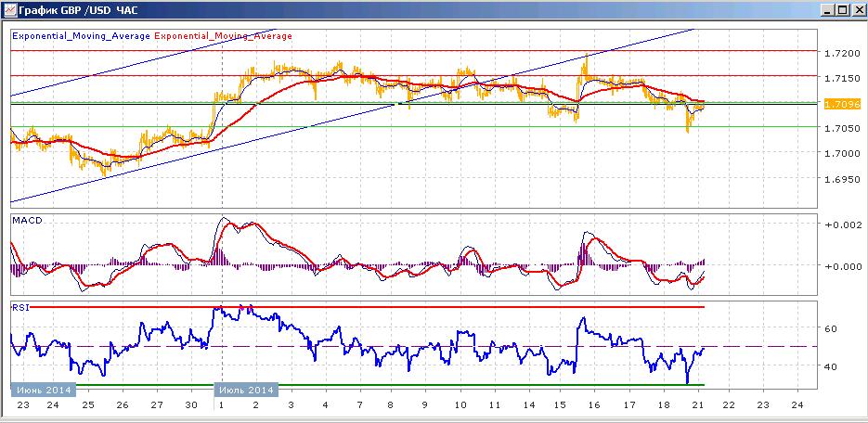Viewport: 868px width, 423px height.
Task: Click date 4 on the time axis
Action: point(326,404)
